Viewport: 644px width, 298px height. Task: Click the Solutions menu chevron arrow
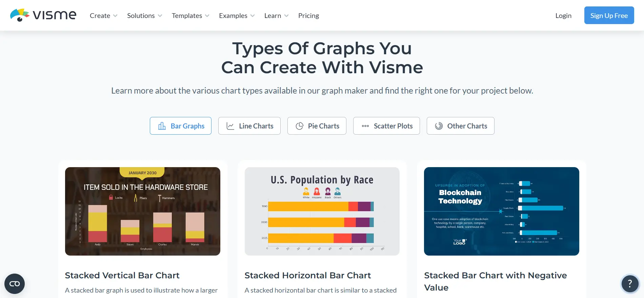click(160, 16)
